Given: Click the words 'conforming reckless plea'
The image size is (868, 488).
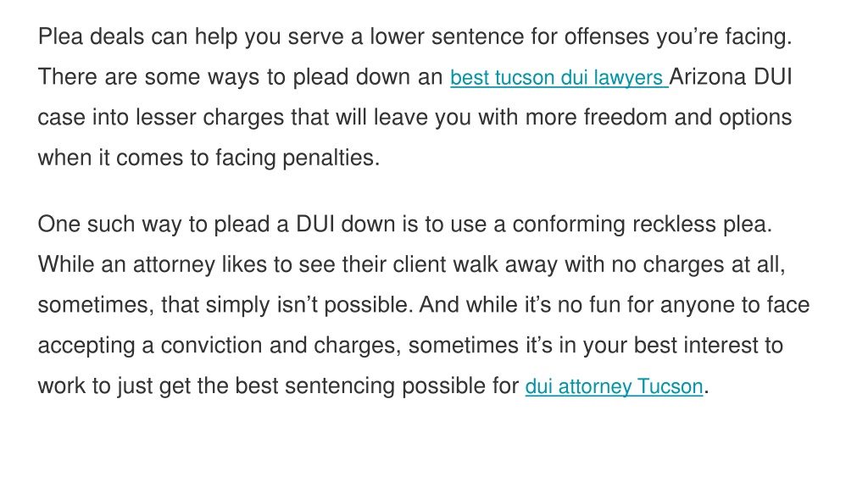Looking at the screenshot, I should tap(643, 225).
